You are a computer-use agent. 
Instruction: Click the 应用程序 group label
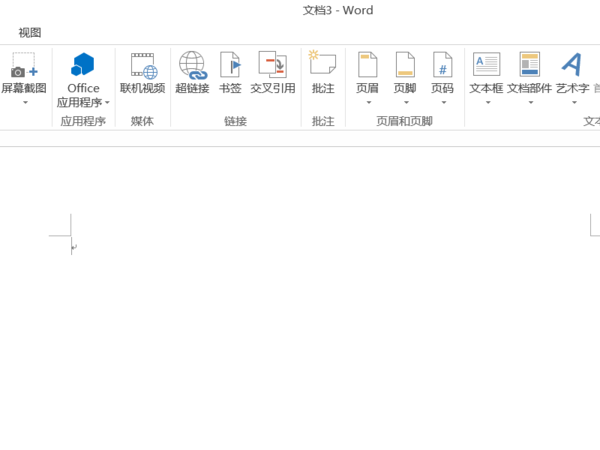tap(83, 121)
